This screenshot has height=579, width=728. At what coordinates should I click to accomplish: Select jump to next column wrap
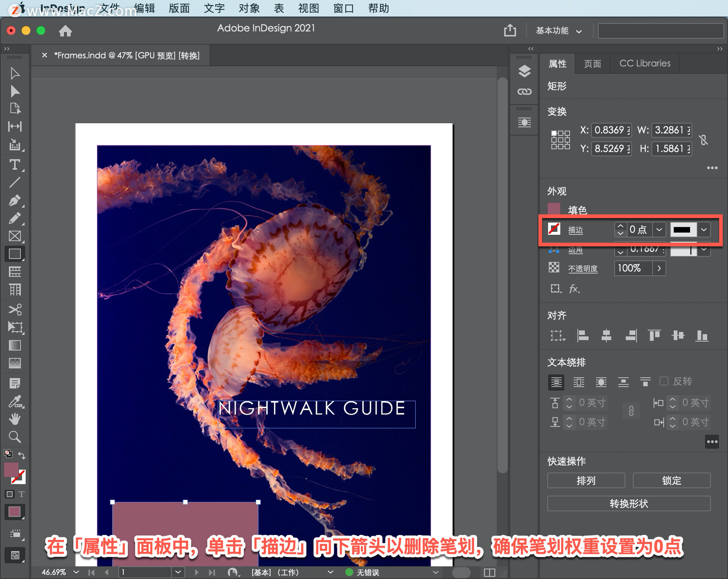(x=645, y=382)
